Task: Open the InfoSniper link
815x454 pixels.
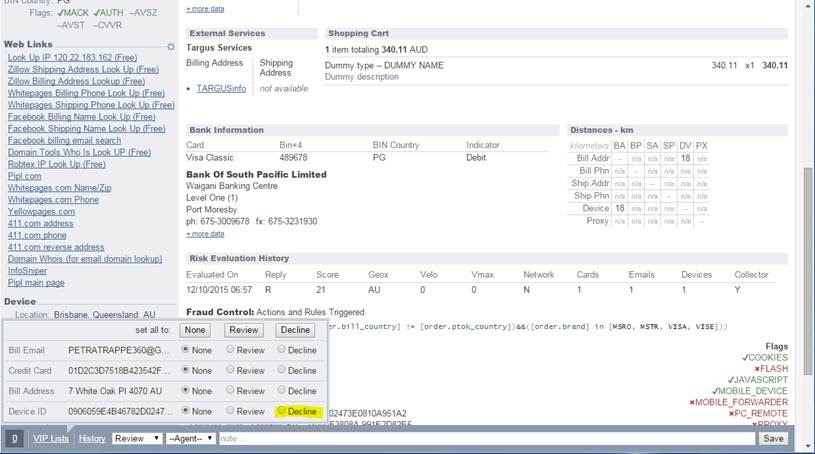Action: (27, 271)
